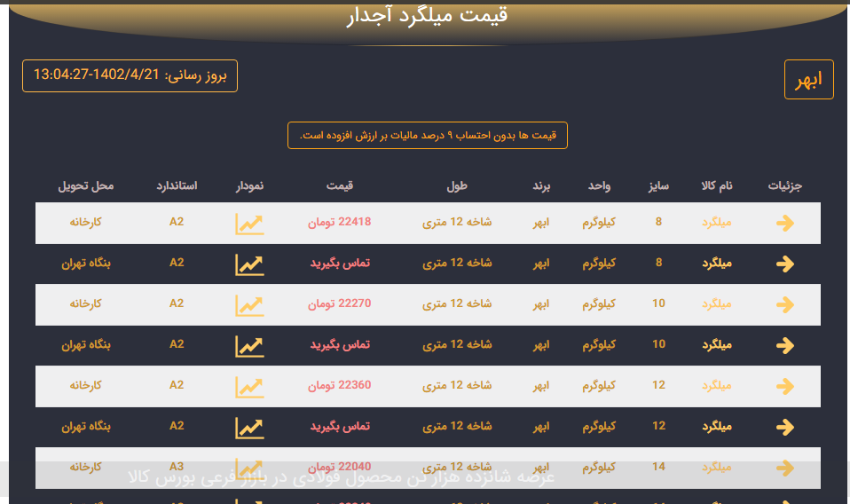Open details arrow for size 12 کارخانه row

(x=784, y=387)
